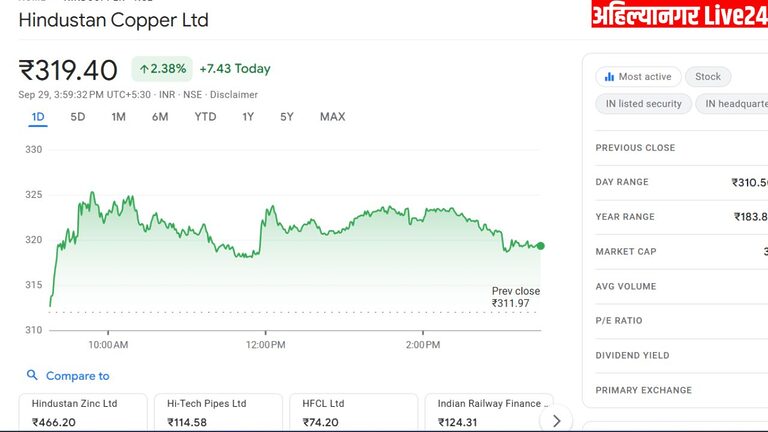Select the 6M range tab
Viewport: 768px width, 432px height.
click(160, 117)
